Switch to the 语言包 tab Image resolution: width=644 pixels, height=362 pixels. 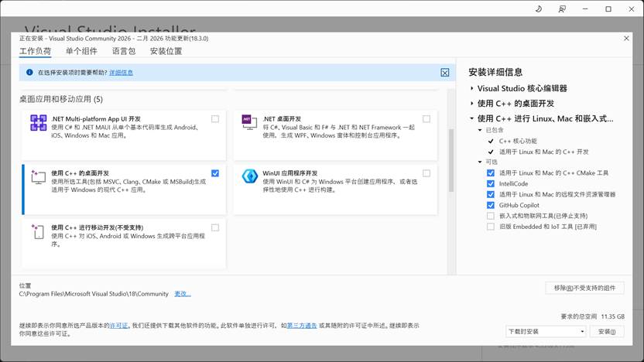[124, 51]
